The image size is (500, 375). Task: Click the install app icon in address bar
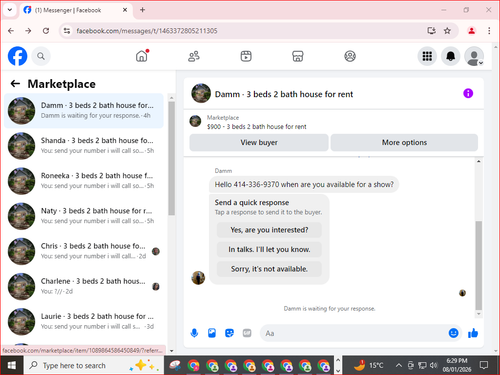[432, 31]
